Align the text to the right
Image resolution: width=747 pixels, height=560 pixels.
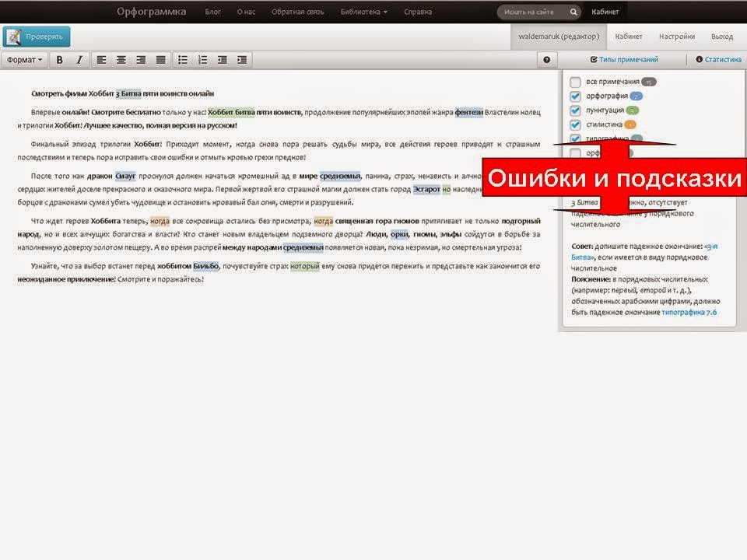point(141,60)
